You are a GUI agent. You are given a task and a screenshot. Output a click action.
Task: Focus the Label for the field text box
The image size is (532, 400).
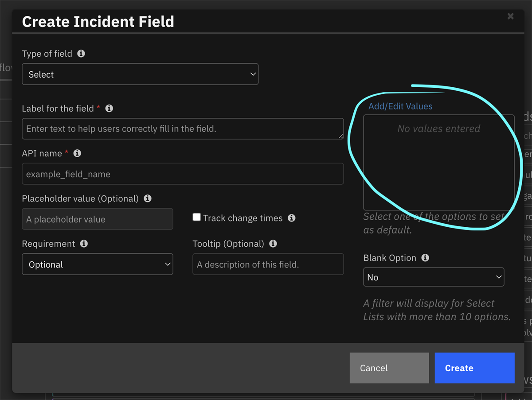183,129
